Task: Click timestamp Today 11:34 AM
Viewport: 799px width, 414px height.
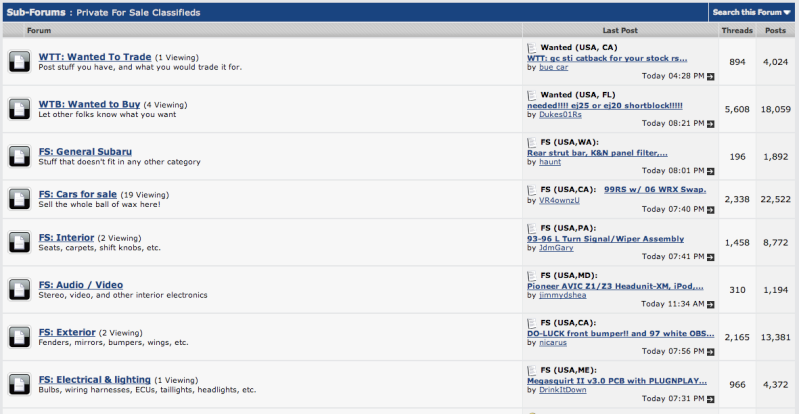Action: pyautogui.click(x=673, y=304)
